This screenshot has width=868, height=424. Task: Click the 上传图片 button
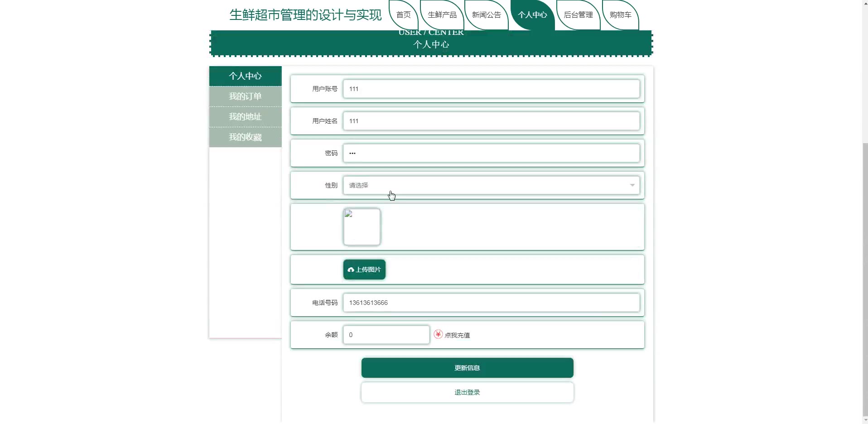(364, 270)
